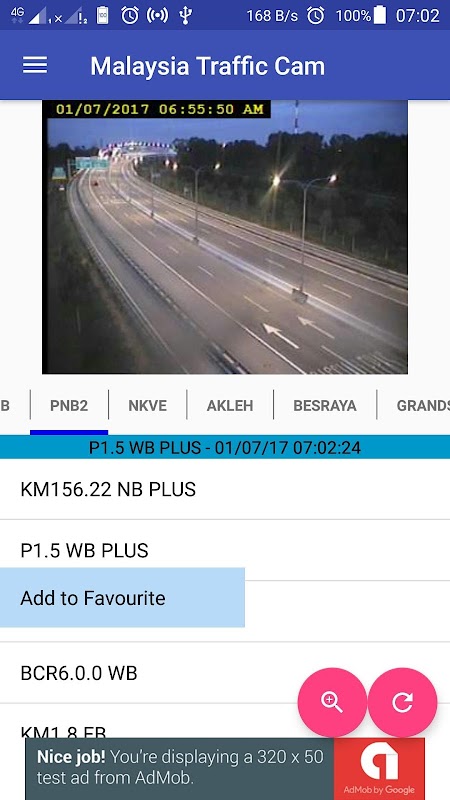The width and height of the screenshot is (450, 800).
Task: Open the hamburger navigation menu
Action: pyautogui.click(x=35, y=65)
